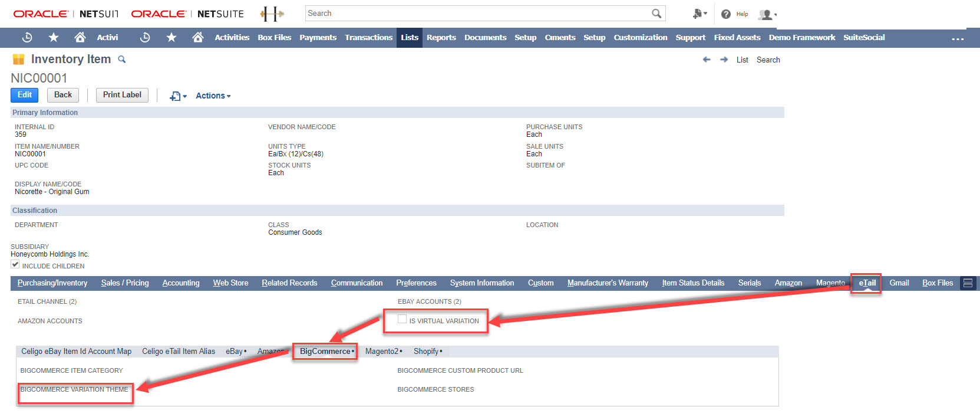
Task: Switch to the Item Status Details tab
Action: 693,283
